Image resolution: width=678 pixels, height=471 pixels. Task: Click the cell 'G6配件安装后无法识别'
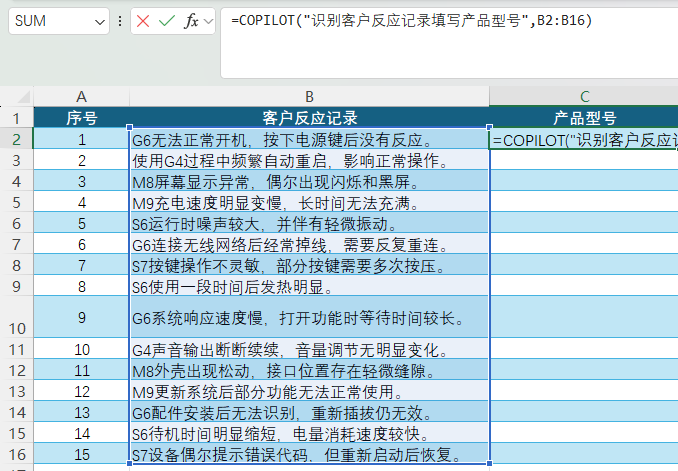click(309, 412)
